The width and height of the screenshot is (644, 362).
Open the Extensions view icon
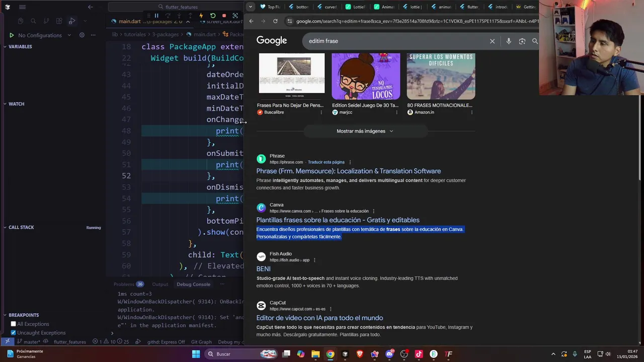[x=59, y=21]
